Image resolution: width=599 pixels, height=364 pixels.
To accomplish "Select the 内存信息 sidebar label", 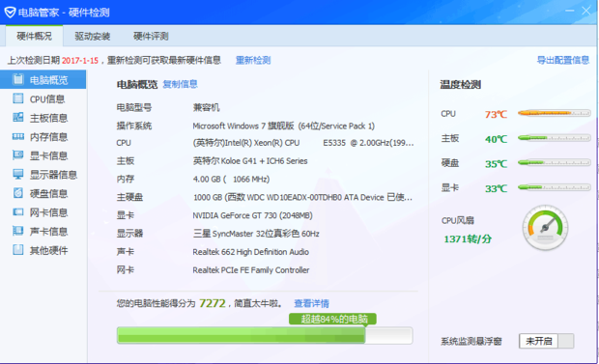I will [x=49, y=137].
